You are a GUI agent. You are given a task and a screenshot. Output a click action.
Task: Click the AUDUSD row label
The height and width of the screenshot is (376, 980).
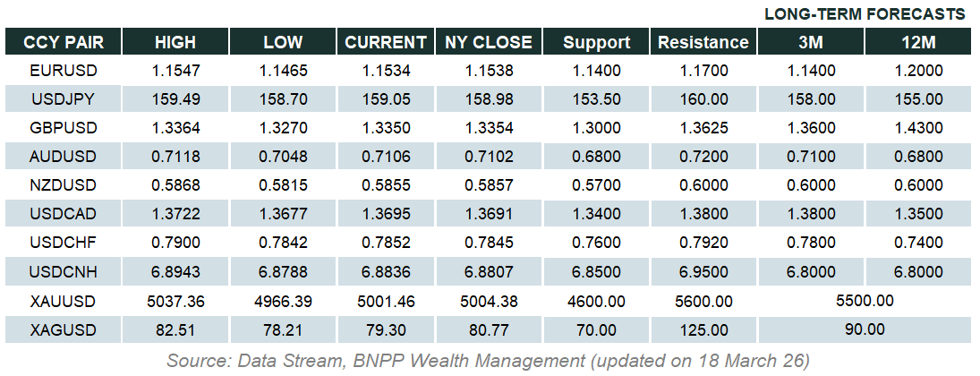[63, 157]
